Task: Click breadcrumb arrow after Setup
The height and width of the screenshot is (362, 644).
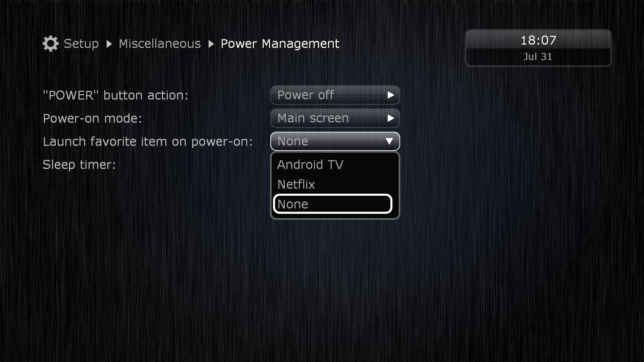Action: [109, 44]
